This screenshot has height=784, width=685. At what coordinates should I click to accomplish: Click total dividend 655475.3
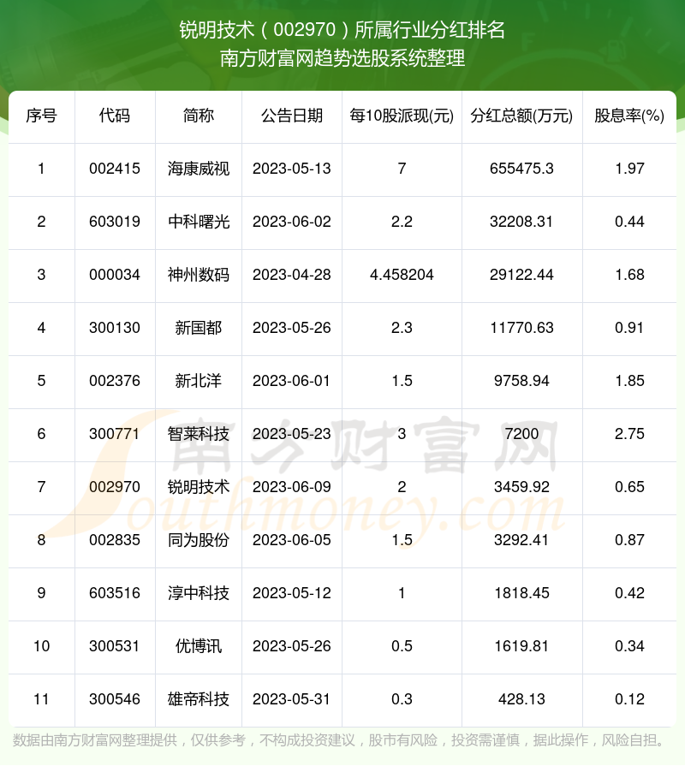click(x=521, y=169)
